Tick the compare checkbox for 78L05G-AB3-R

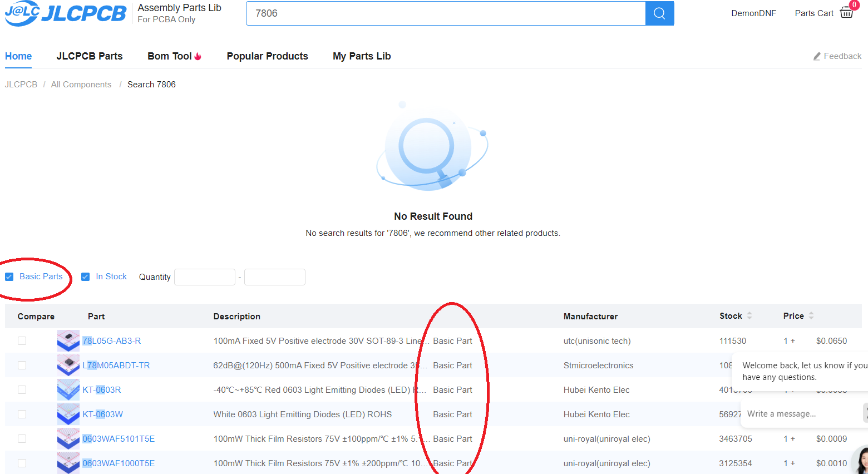tap(22, 340)
